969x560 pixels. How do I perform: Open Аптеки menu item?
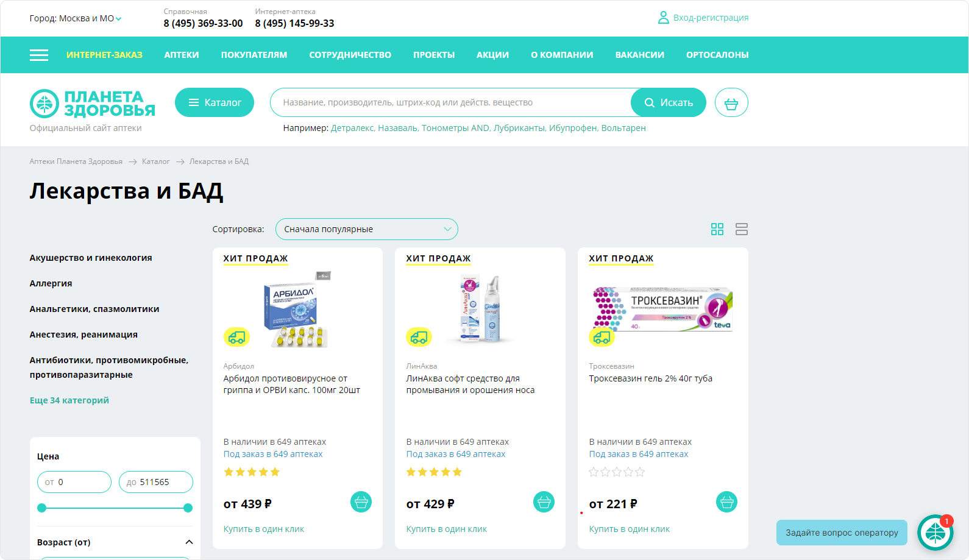point(182,55)
